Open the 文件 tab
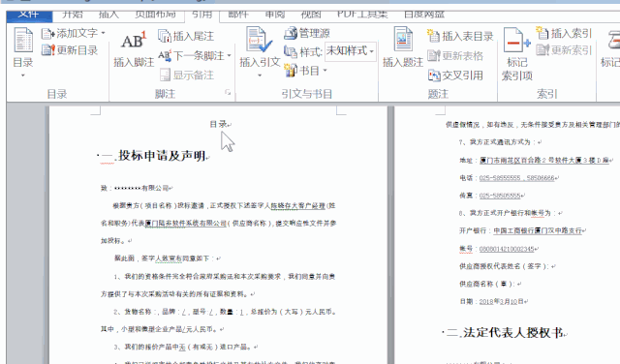This screenshot has width=620, height=364. coord(29,15)
